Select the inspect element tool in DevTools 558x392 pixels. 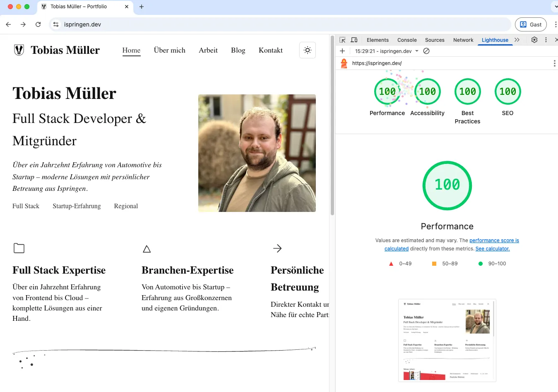pyautogui.click(x=342, y=40)
